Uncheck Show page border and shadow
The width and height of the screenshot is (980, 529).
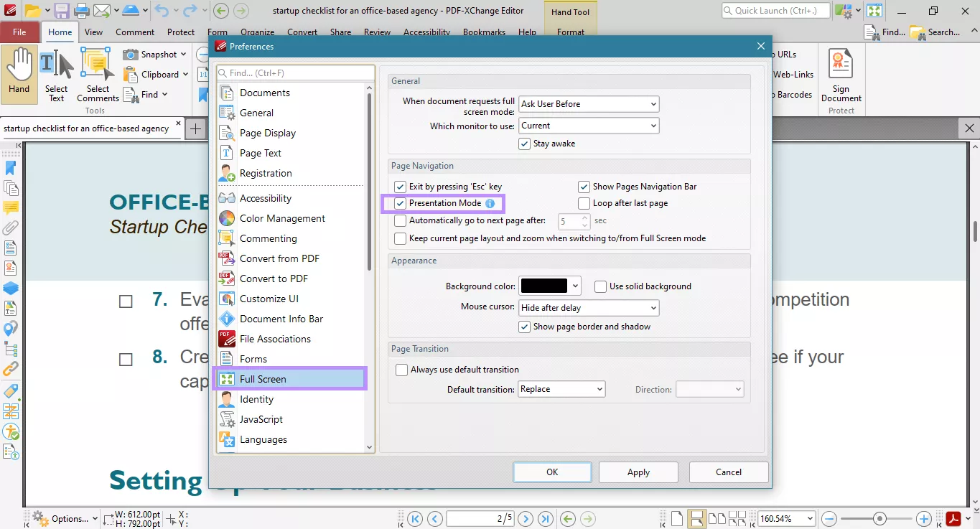tap(524, 326)
